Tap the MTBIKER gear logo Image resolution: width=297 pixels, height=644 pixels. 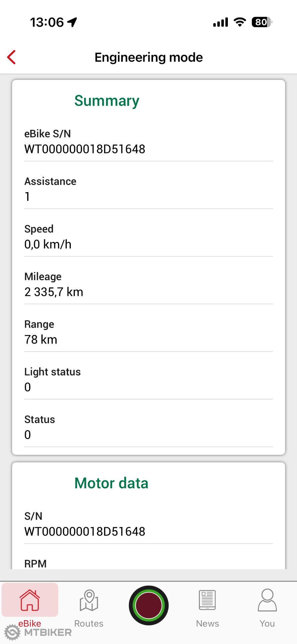(12, 633)
